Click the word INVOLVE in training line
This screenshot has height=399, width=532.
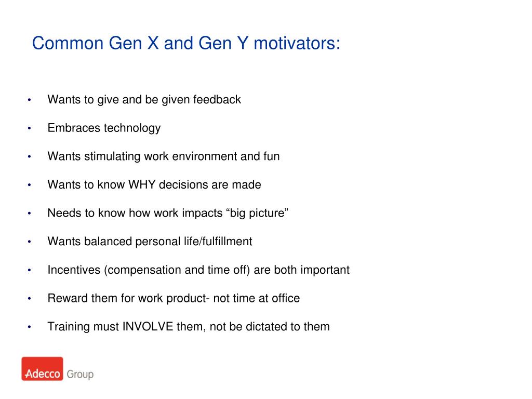click(x=148, y=326)
